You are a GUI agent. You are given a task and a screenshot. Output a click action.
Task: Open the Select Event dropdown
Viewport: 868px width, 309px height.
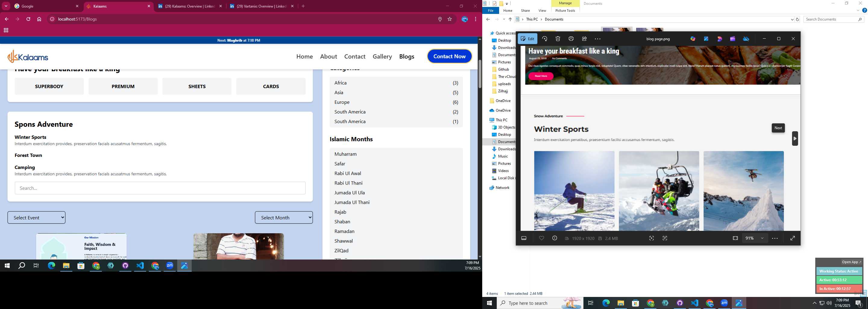[x=36, y=218]
